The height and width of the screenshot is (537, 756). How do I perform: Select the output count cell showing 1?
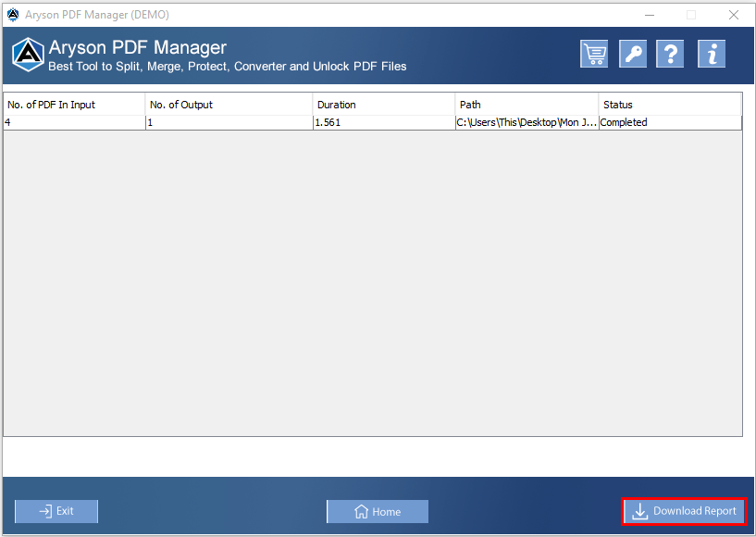[x=229, y=122]
